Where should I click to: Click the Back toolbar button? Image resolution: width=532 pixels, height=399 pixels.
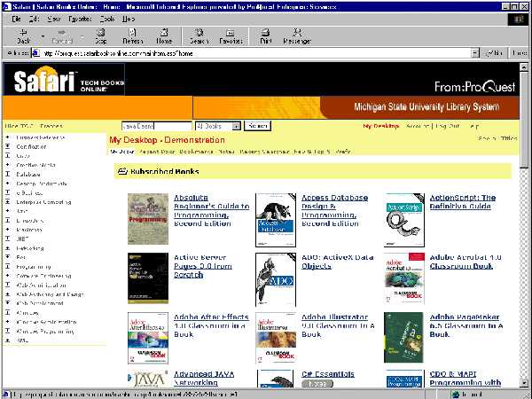point(23,36)
